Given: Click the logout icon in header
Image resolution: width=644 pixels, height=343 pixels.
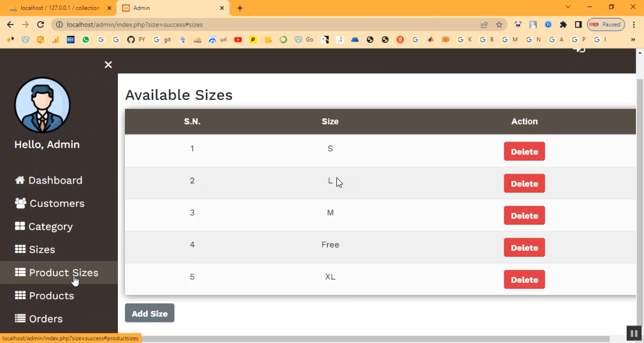Looking at the screenshot, I should [x=579, y=49].
